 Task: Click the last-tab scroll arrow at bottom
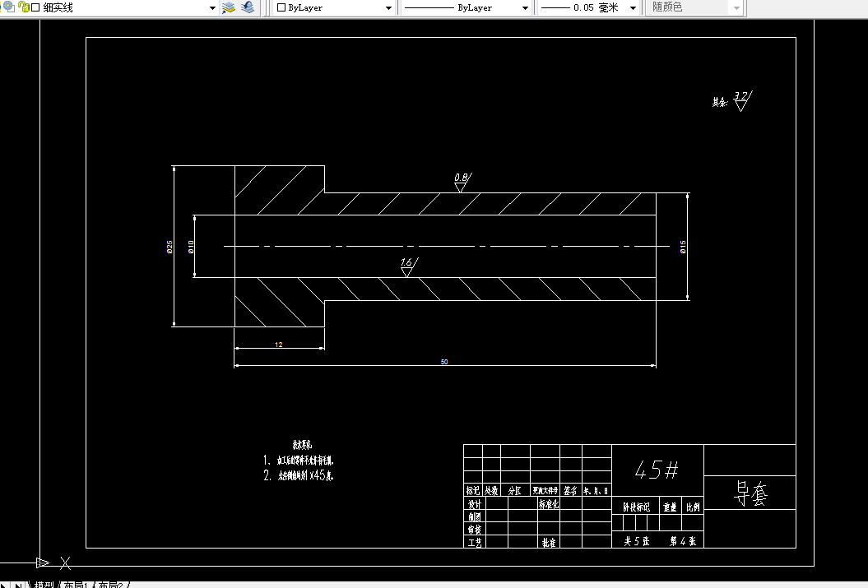coord(19,585)
